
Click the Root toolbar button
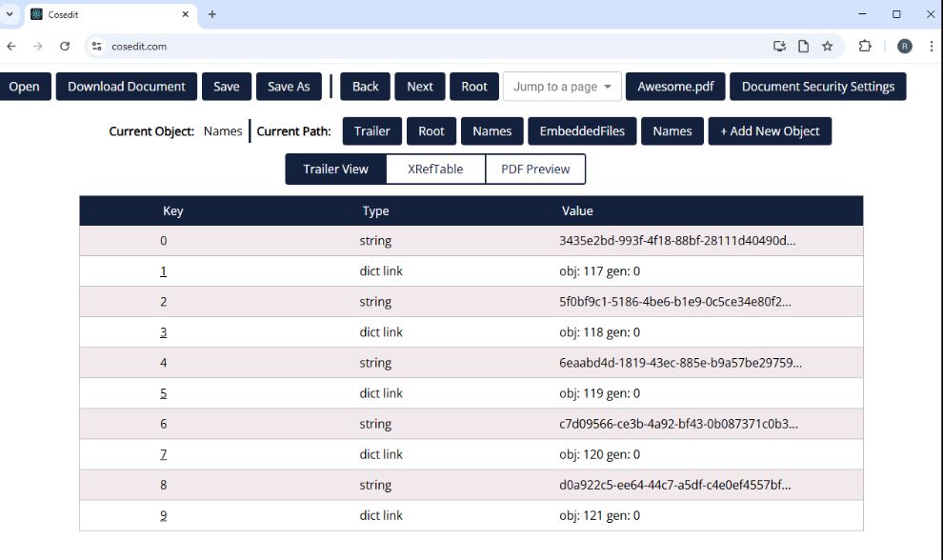[474, 87]
